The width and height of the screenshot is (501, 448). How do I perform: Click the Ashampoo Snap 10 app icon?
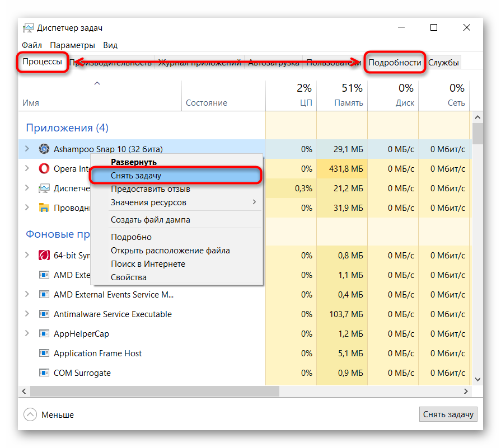click(44, 149)
